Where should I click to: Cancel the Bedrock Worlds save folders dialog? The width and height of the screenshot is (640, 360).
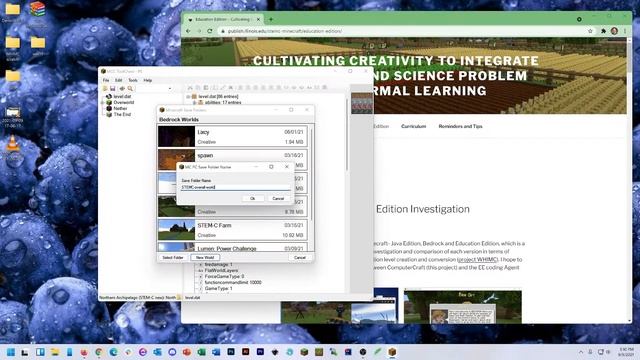tap(300, 258)
